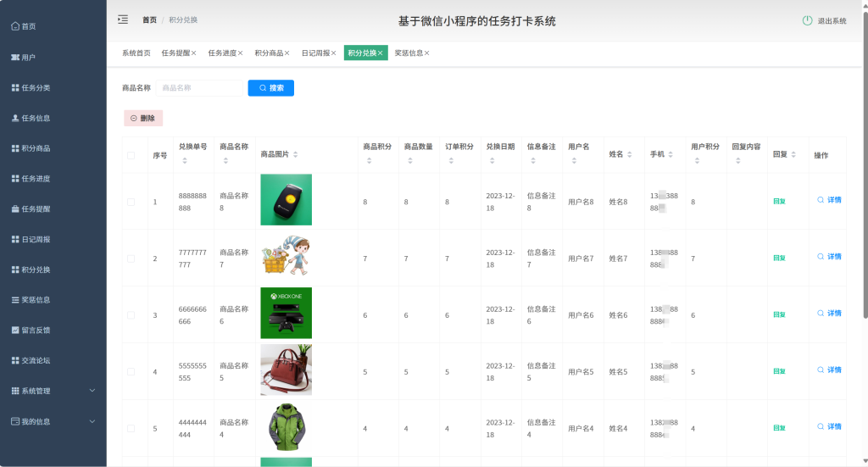Screen dimensions: 868x467
Task: Sort by 回复 column arrows
Action: click(x=793, y=154)
